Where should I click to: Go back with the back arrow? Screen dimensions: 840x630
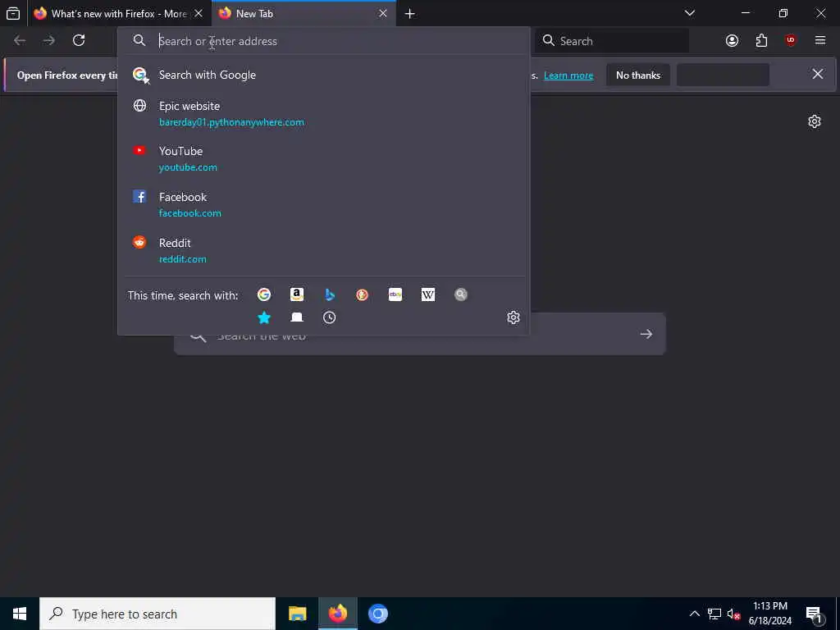tap(20, 40)
